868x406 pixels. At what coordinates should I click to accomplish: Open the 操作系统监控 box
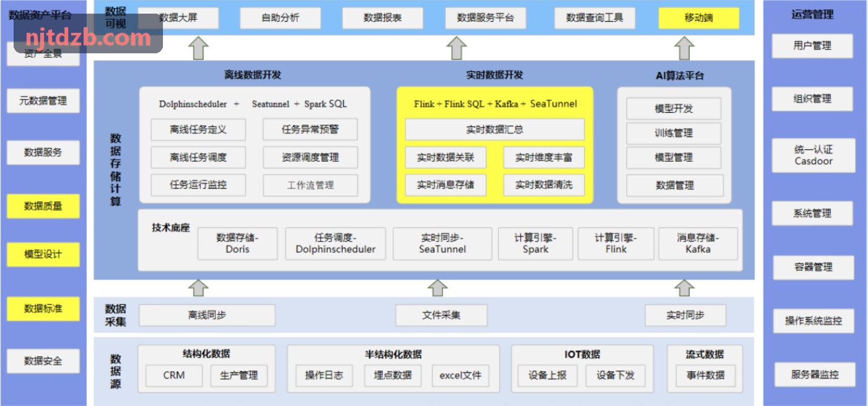[813, 321]
